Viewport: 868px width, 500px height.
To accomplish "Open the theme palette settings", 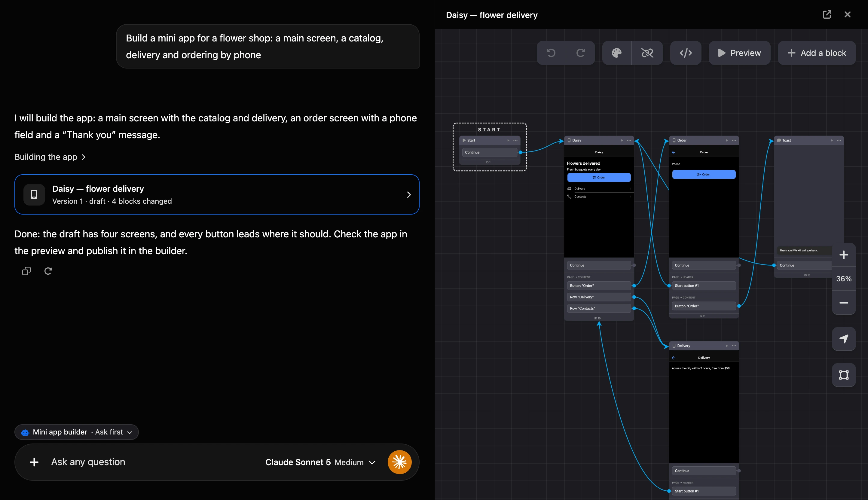I will [x=616, y=53].
